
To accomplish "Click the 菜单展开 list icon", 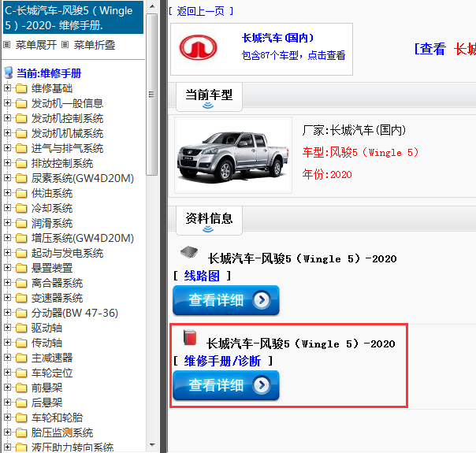I will click(x=7, y=45).
